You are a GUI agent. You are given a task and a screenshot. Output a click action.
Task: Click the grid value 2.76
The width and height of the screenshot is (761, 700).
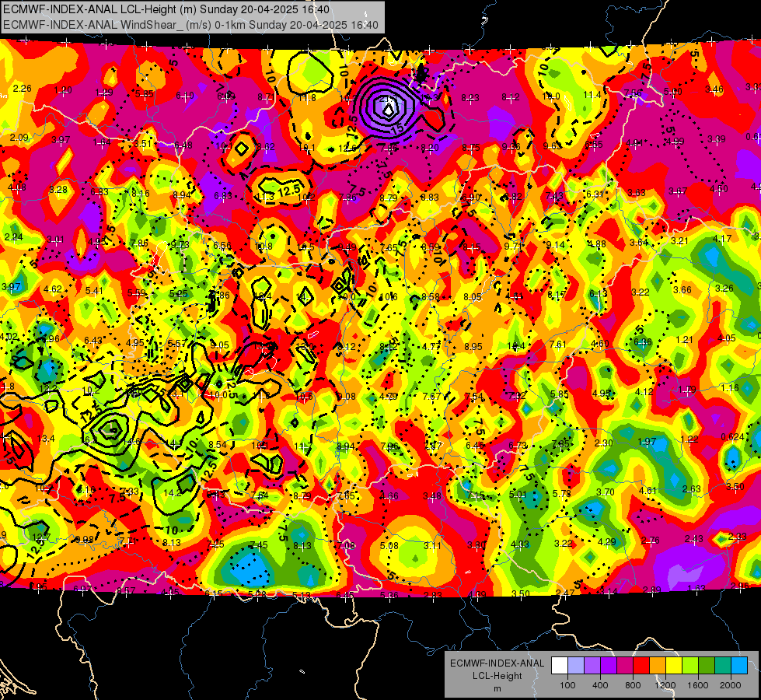(651, 541)
